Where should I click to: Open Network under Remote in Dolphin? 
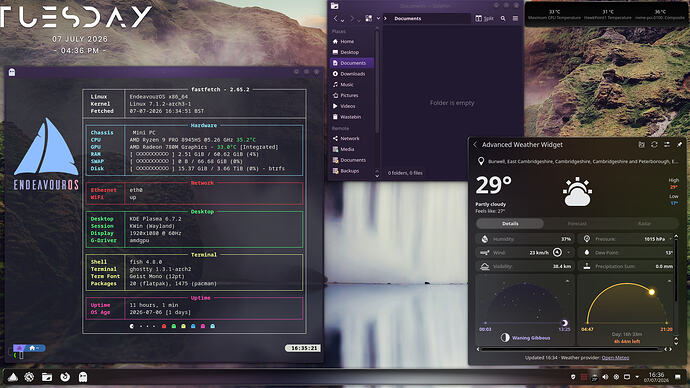352,139
